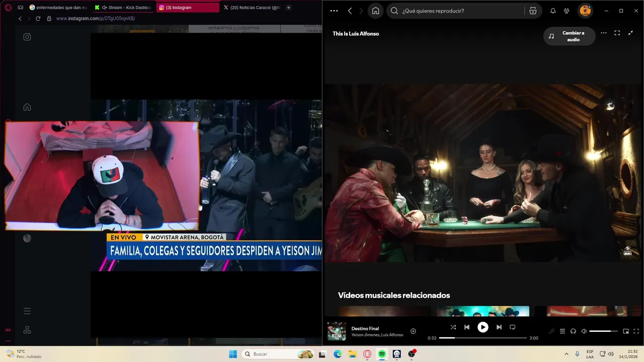Open Opera sidebar three-dot setup
Image resolution: width=644 pixels, height=362 pixels.
(8, 341)
